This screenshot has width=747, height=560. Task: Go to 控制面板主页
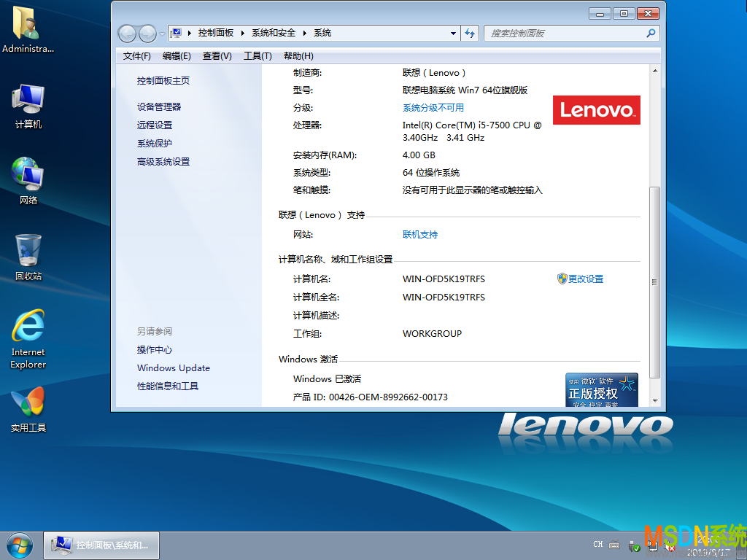(163, 81)
